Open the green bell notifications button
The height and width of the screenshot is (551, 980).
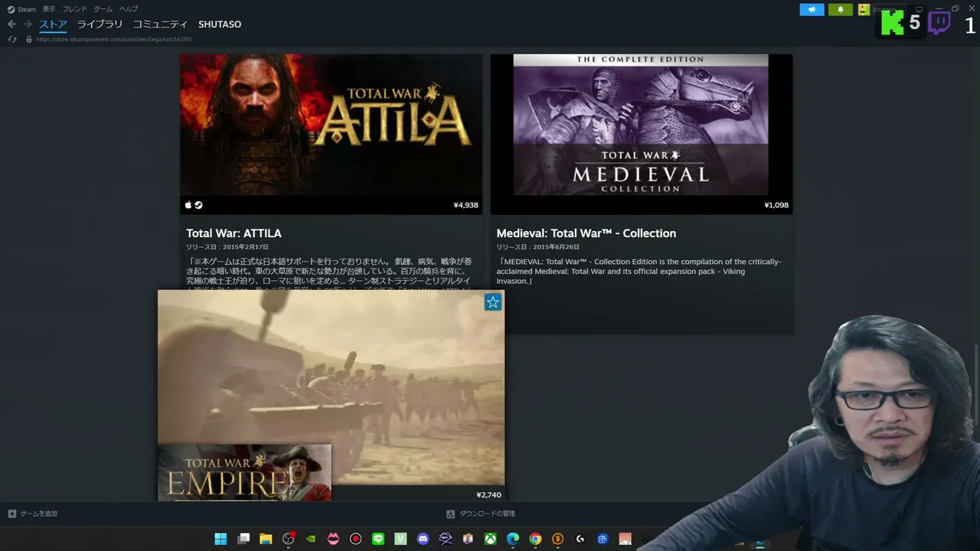[841, 9]
